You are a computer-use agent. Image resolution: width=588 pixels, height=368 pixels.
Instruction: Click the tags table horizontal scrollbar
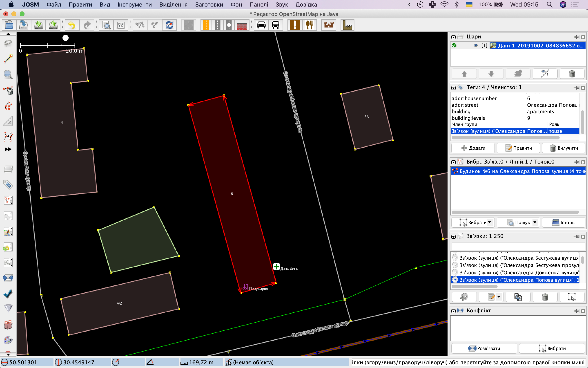[x=505, y=138]
